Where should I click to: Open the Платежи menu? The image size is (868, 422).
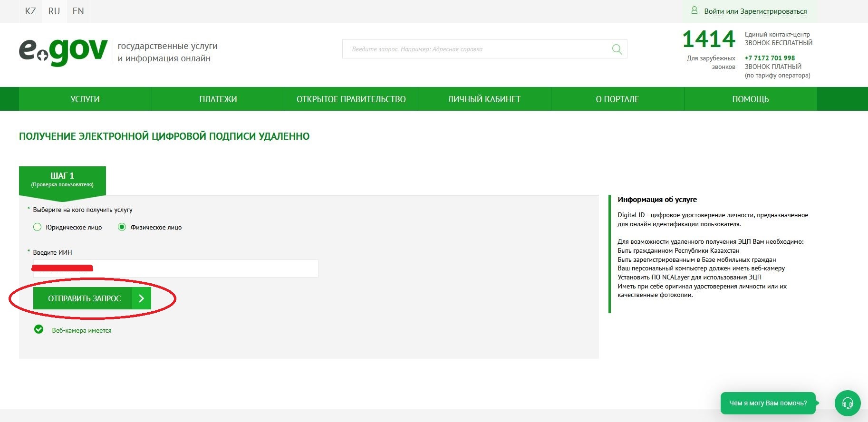pos(218,99)
